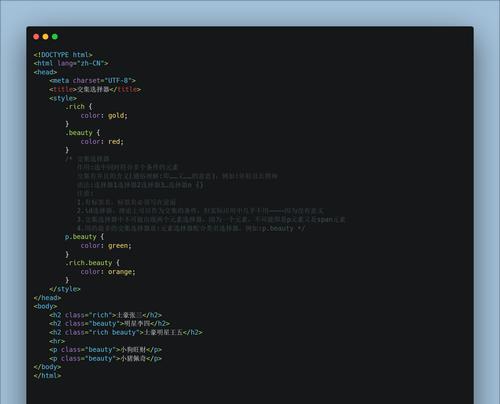Click the 'p.beauty {' selector line

point(84,237)
